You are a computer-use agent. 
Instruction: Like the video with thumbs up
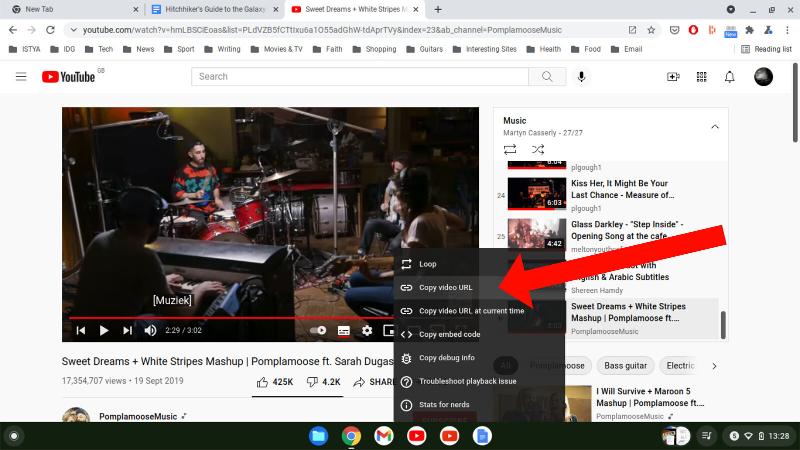[274, 382]
